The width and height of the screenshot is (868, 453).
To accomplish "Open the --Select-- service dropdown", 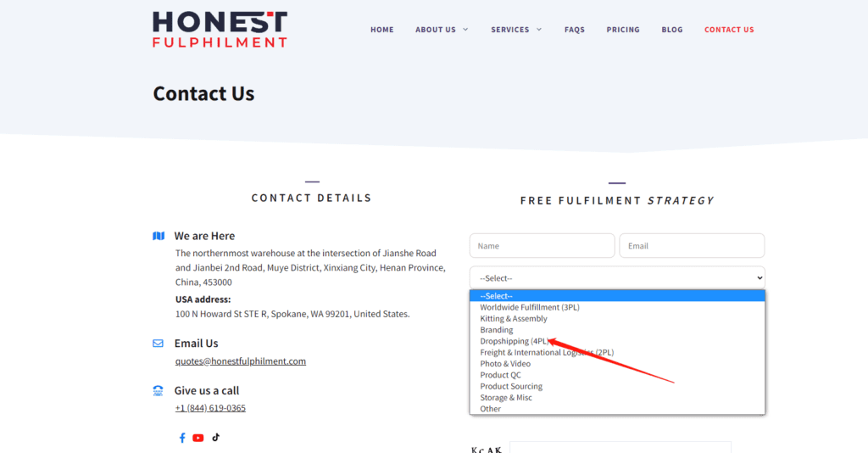I will click(x=617, y=277).
